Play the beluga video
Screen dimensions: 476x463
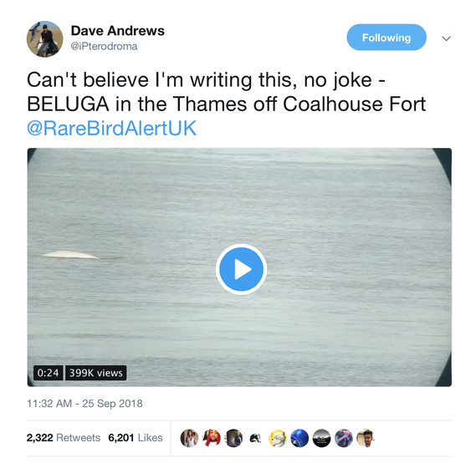(x=241, y=269)
